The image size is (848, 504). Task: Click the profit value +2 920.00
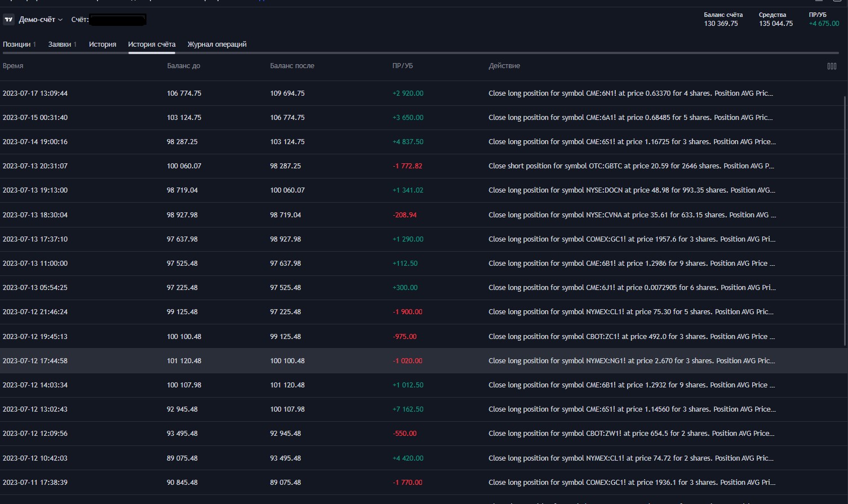tap(407, 93)
